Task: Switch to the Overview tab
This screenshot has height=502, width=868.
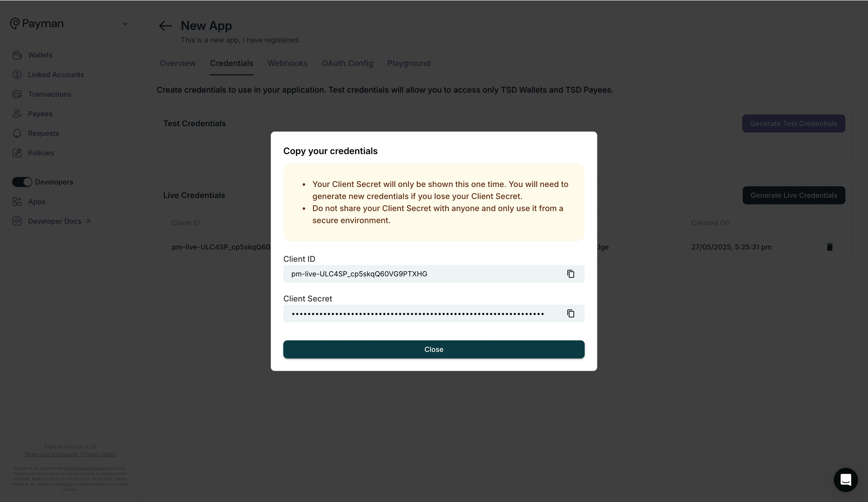Action: coord(177,63)
